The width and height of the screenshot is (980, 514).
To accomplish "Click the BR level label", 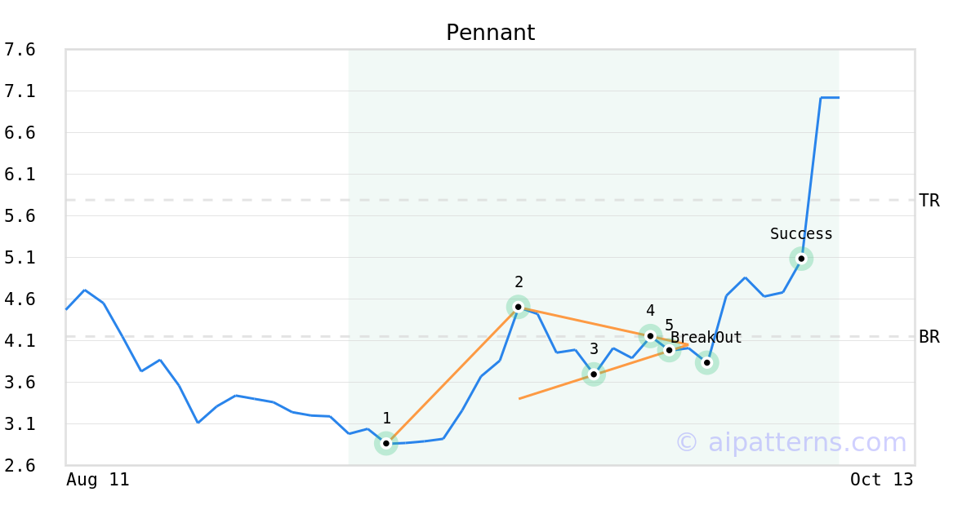I will (x=929, y=337).
